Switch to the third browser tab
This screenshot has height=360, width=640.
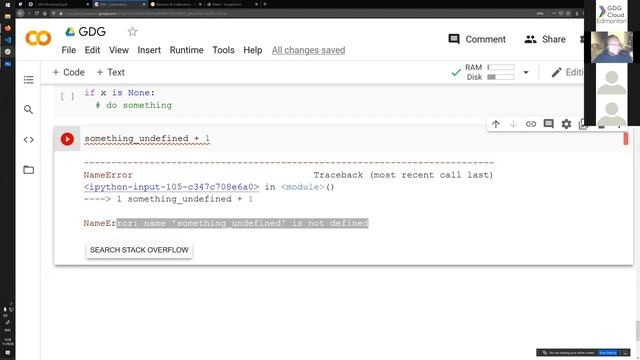point(176,4)
